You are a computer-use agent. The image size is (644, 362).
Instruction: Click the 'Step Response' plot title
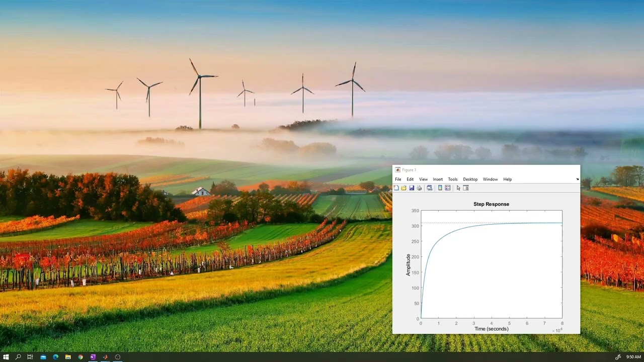[x=491, y=204]
